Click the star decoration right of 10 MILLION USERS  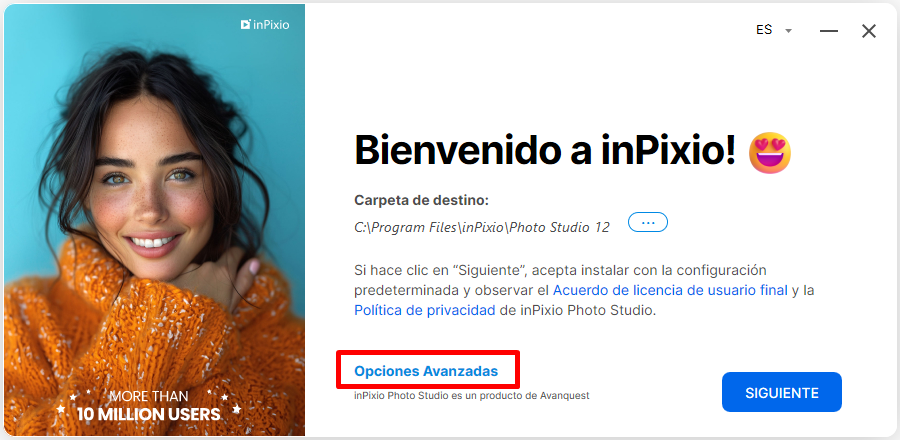coord(236,408)
